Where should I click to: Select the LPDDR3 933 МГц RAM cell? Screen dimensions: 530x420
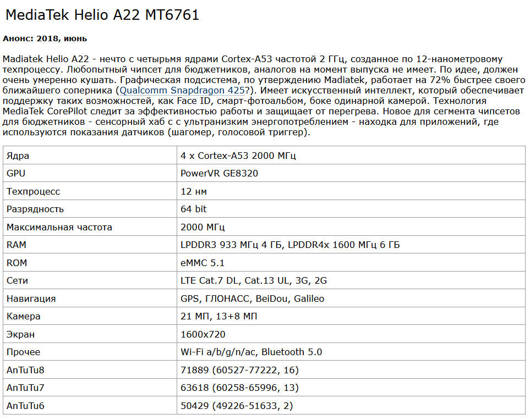click(x=290, y=245)
